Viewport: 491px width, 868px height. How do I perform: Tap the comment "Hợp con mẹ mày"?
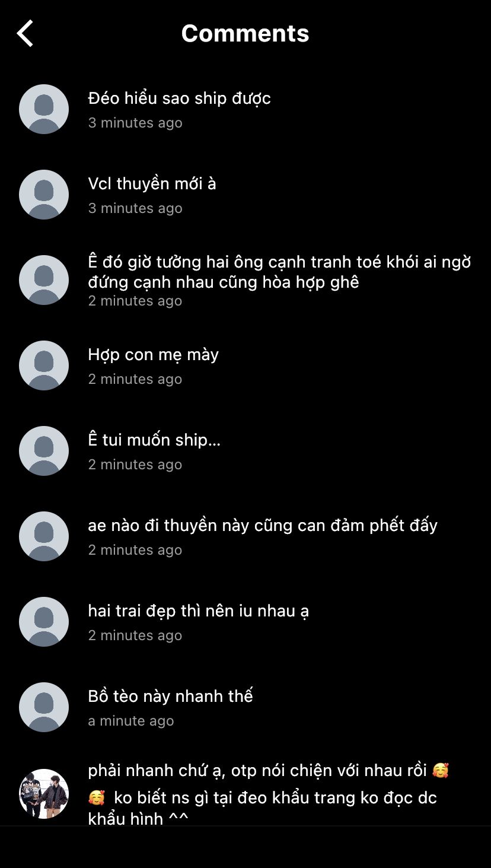153,355
